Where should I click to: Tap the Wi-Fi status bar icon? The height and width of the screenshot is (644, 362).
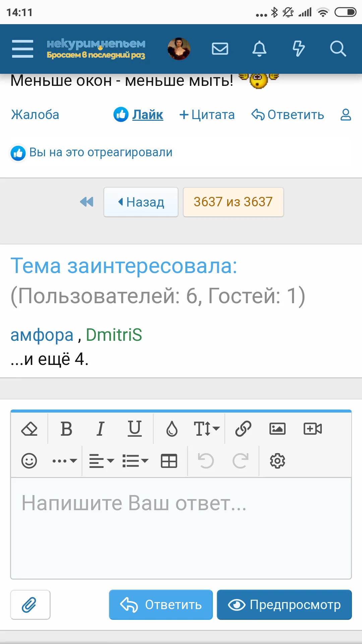(323, 12)
